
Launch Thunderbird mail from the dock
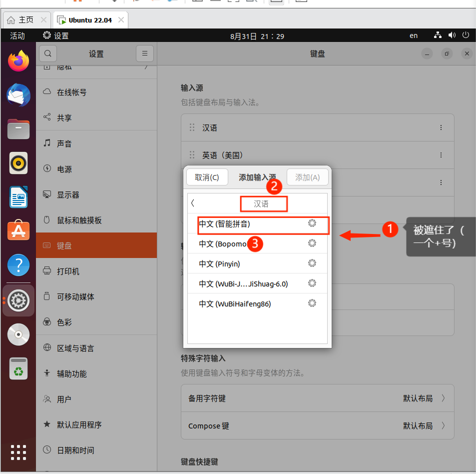[18, 95]
